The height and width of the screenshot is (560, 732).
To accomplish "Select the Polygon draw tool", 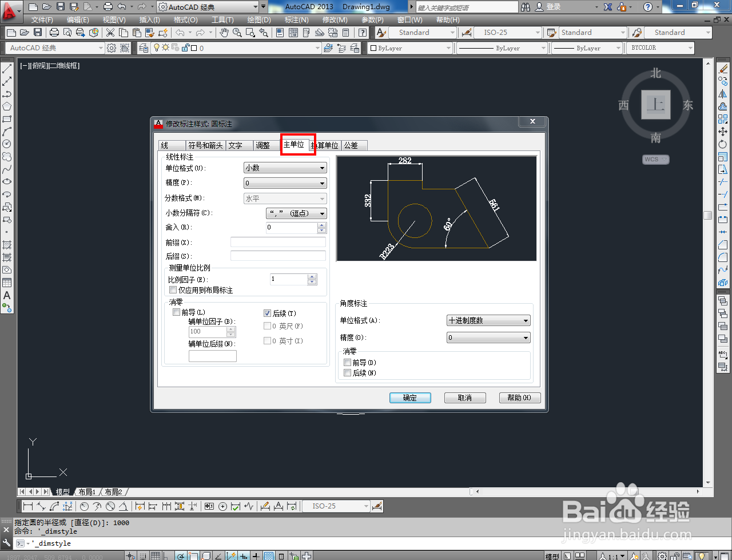I will (x=7, y=106).
